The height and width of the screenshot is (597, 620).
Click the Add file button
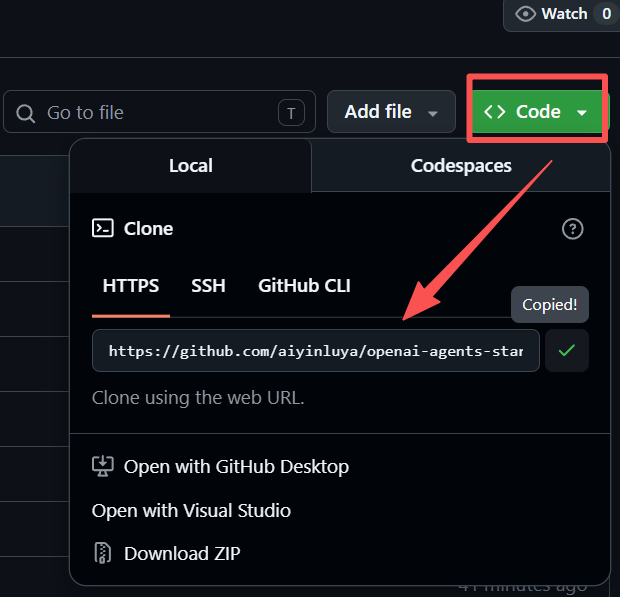[391, 112]
